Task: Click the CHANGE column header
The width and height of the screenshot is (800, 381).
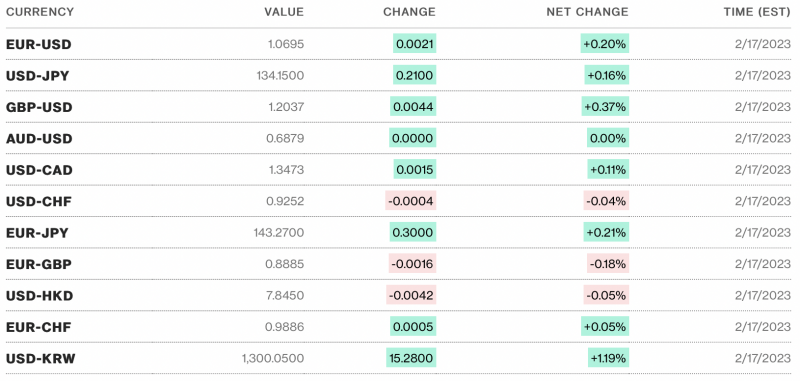Action: [x=409, y=12]
